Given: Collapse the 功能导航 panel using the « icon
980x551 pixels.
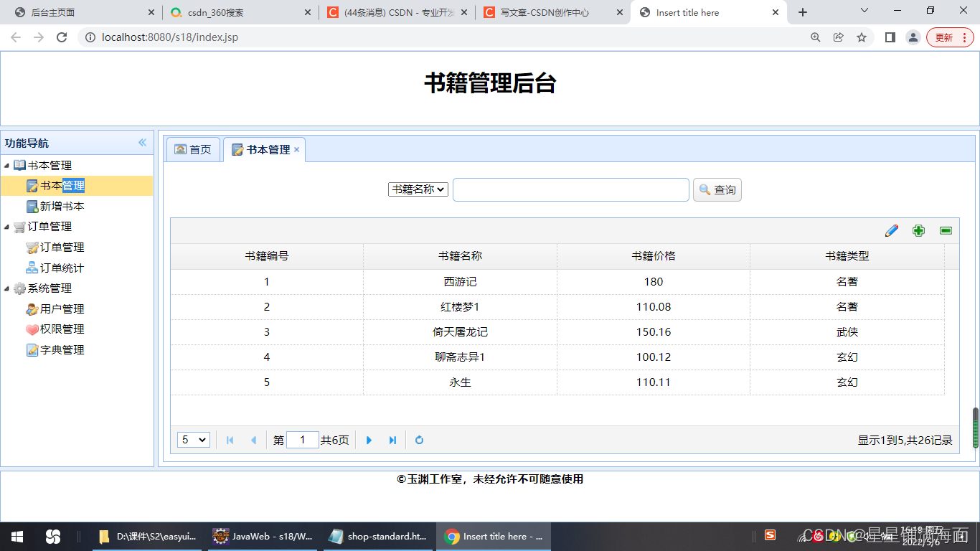Looking at the screenshot, I should point(142,142).
